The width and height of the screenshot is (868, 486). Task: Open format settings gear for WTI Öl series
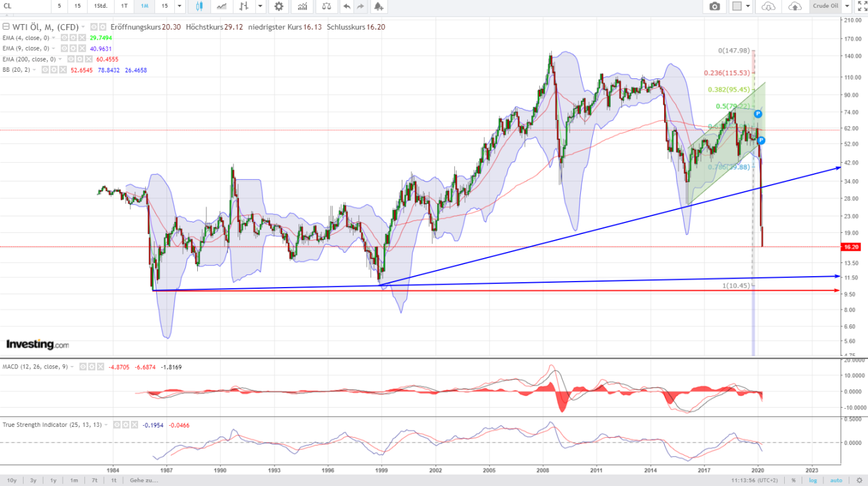coord(103,27)
